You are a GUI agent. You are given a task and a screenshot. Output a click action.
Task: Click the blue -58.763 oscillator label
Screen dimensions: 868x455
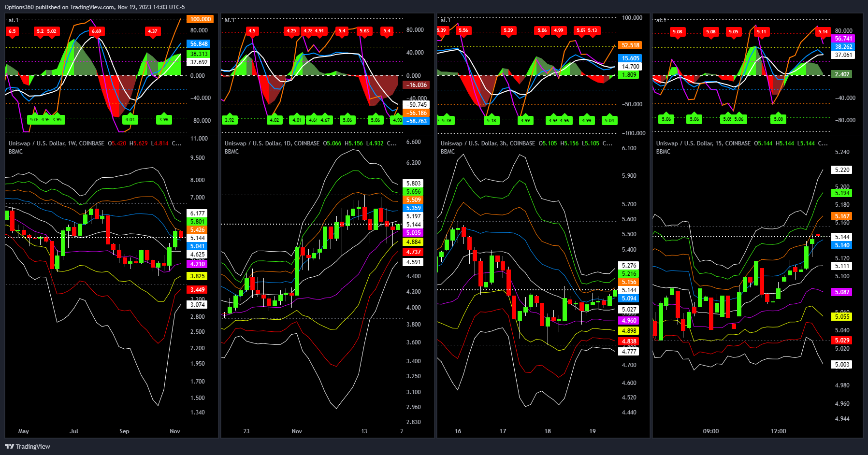pyautogui.click(x=416, y=121)
